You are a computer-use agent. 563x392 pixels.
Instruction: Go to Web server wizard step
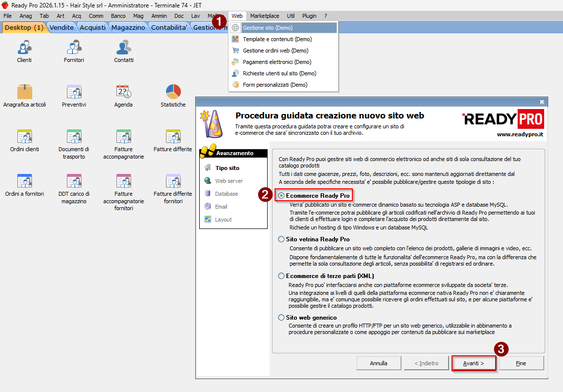point(228,181)
